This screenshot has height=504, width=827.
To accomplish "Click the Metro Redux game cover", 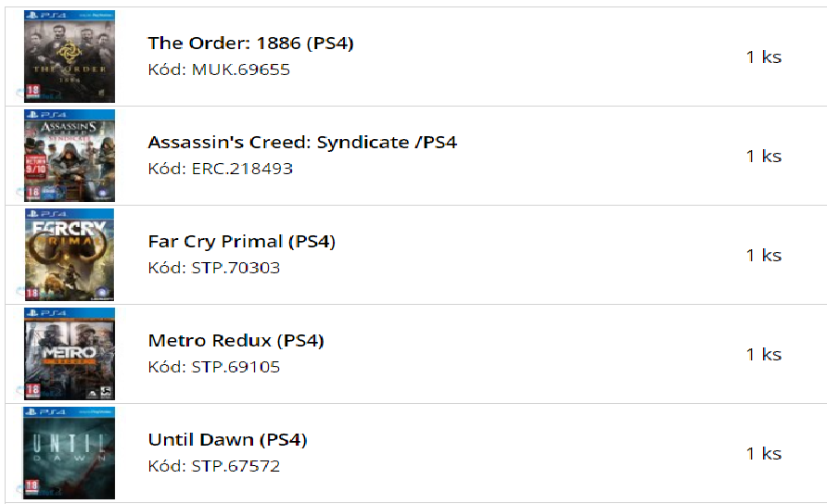I will [x=70, y=354].
